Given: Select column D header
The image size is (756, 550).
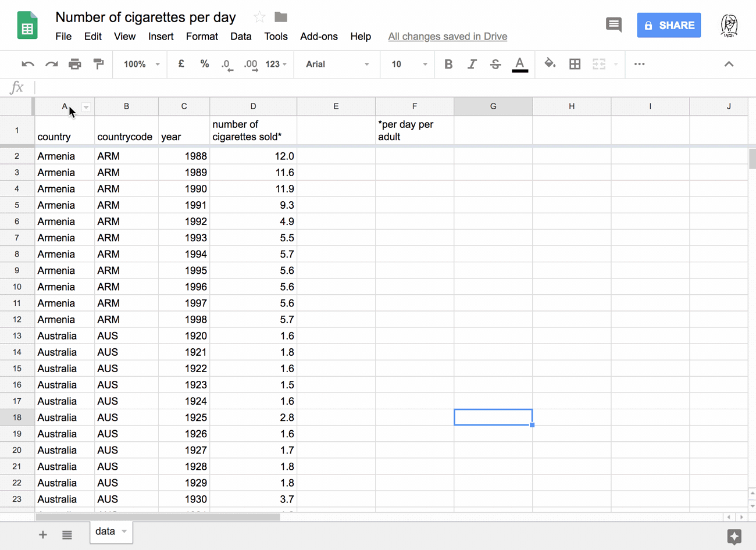Looking at the screenshot, I should [253, 106].
